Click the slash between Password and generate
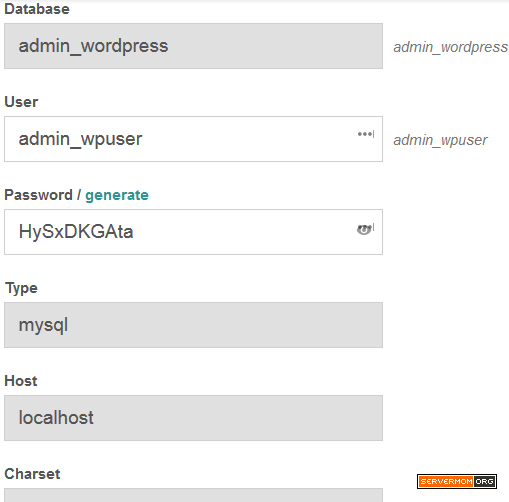The height and width of the screenshot is (502, 509). [x=79, y=195]
